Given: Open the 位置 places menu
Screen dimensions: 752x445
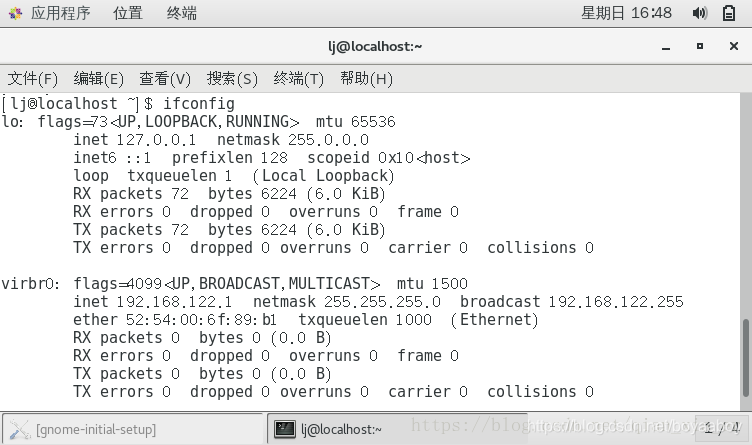Looking at the screenshot, I should click(x=128, y=13).
